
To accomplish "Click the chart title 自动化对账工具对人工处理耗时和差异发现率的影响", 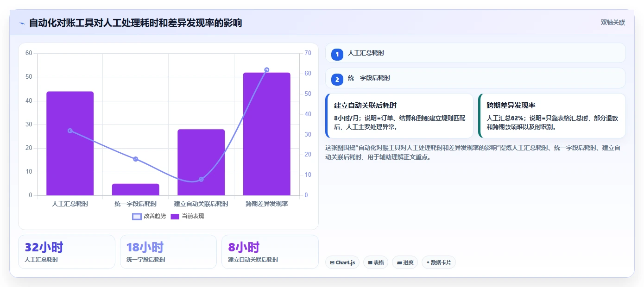I will (135, 23).
